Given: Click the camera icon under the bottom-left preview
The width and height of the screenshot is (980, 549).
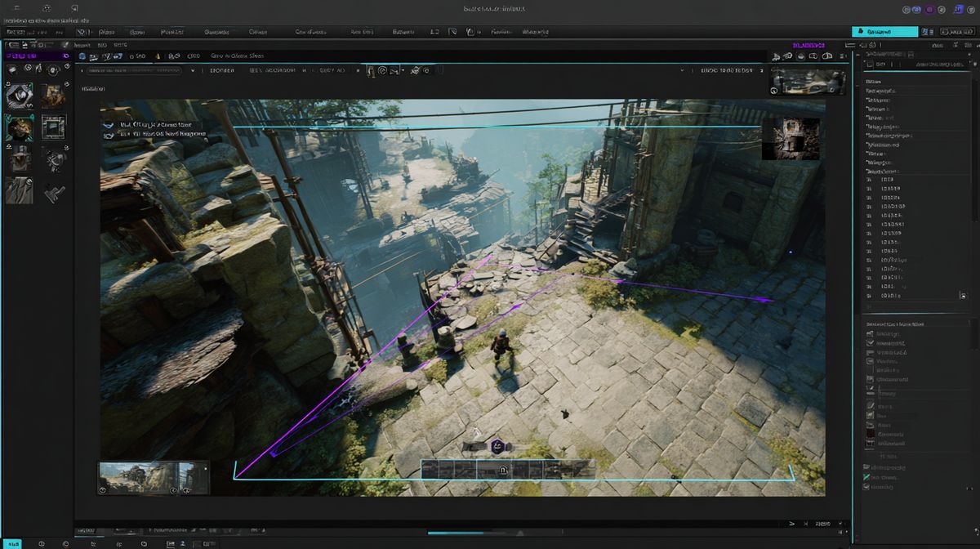Looking at the screenshot, I should tap(103, 490).
